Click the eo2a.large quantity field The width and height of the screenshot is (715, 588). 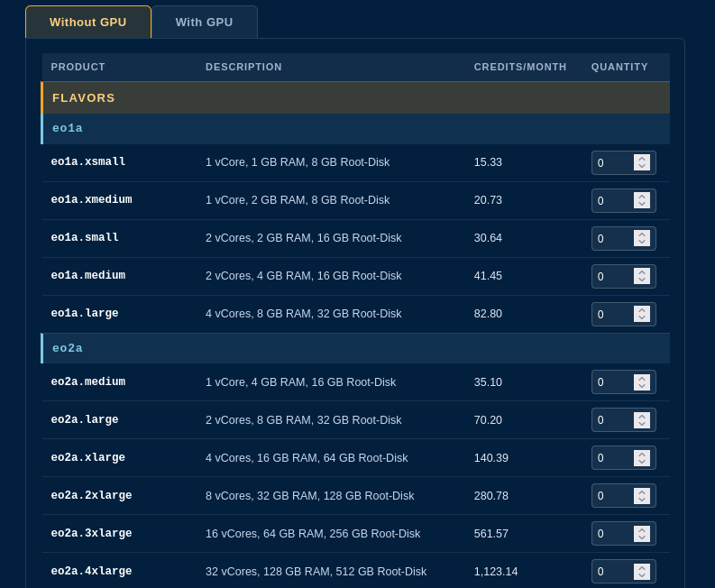point(623,419)
